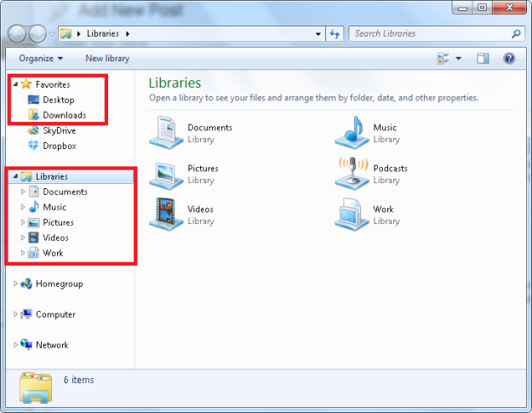Click the address bar folder icon
The width and height of the screenshot is (532, 413).
[66, 33]
